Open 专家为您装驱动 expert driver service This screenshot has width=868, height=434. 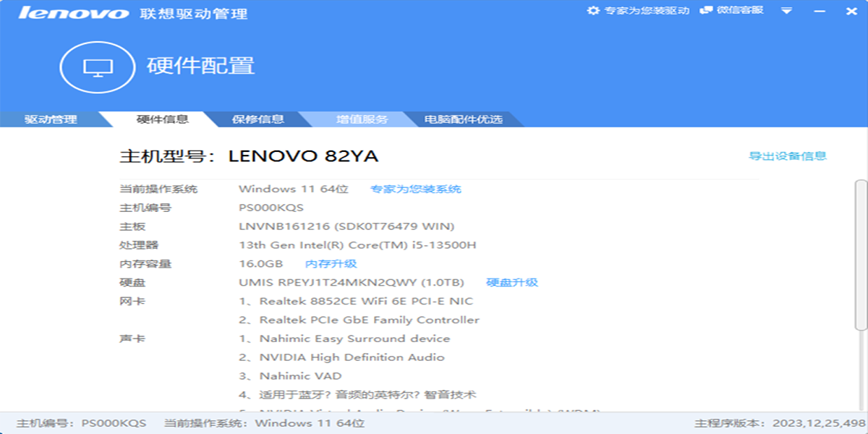[x=647, y=11]
